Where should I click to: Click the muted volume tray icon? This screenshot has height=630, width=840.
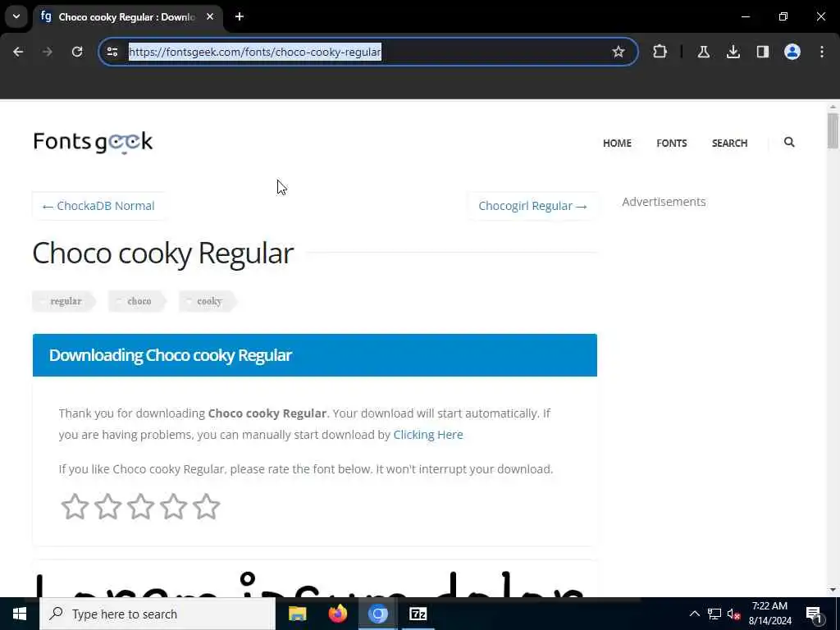[734, 614]
